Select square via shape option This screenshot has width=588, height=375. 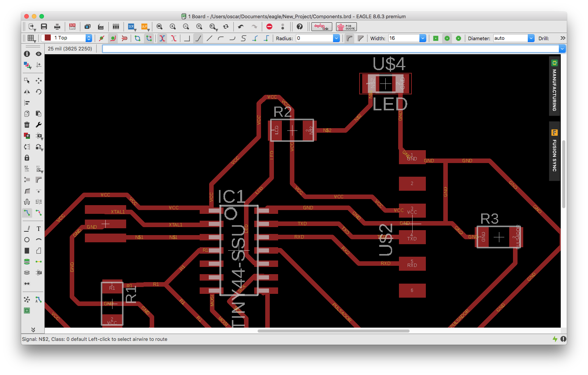point(436,38)
